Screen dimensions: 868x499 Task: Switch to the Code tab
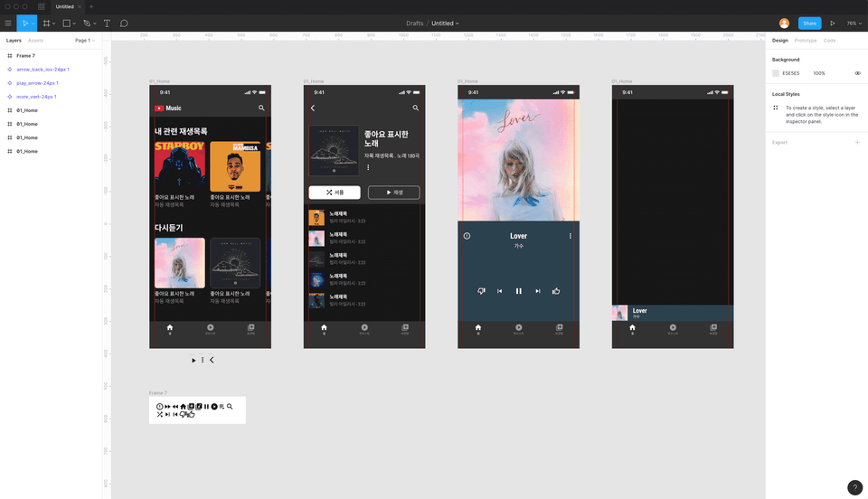point(829,41)
